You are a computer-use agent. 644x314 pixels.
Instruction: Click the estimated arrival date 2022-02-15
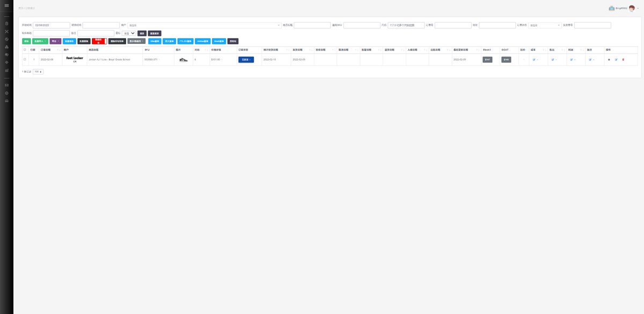(269, 59)
